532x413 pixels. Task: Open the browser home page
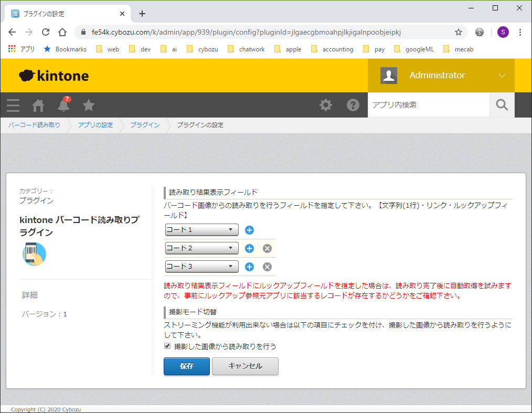click(62, 32)
